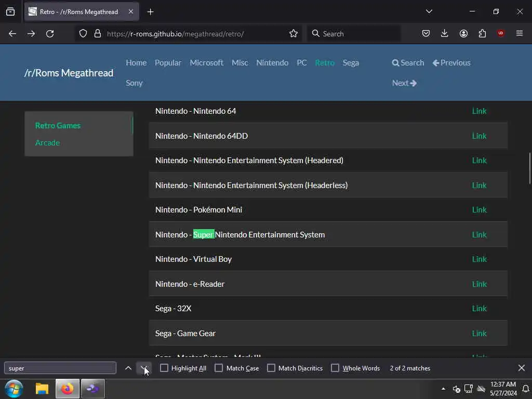Screen dimensions: 532x399
Task: Close the Retro Megathread tab
Action: [131, 11]
